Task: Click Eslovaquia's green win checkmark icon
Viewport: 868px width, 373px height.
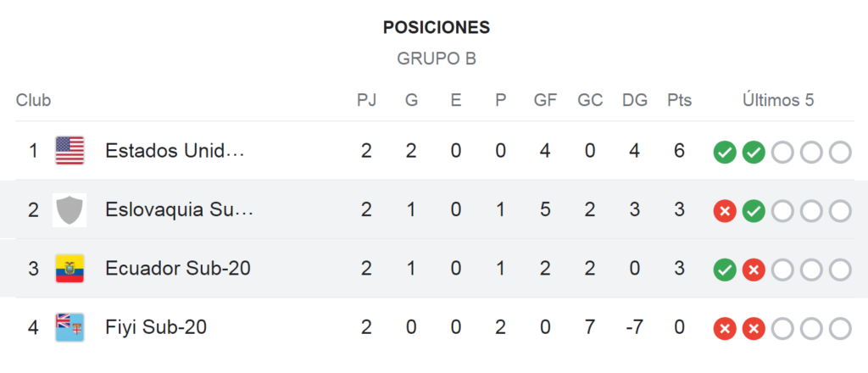Action: pyautogui.click(x=754, y=211)
